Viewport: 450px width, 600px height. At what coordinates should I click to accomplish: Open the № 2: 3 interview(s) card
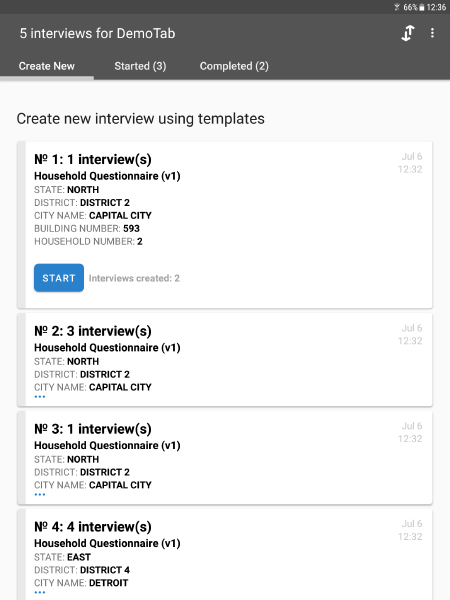tap(225, 360)
